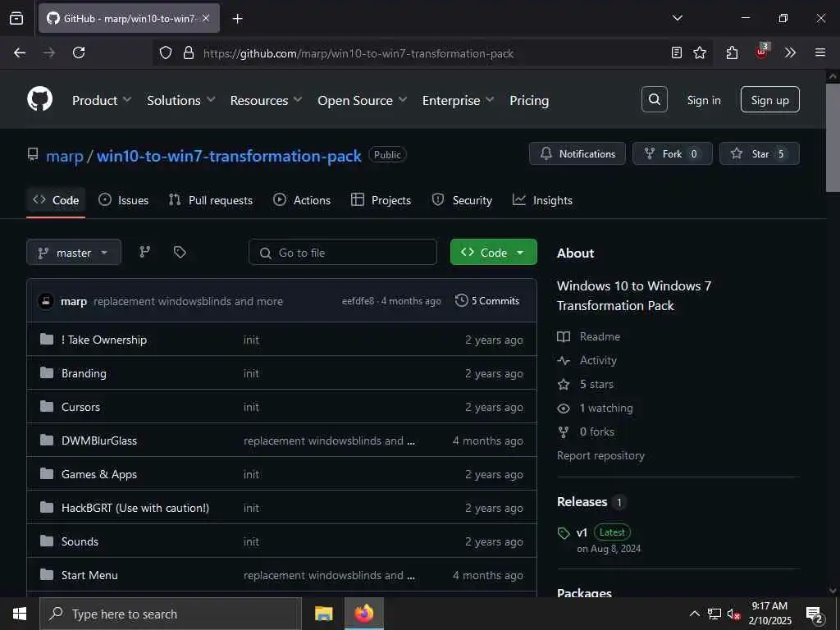Open File Explorer from the taskbar
This screenshot has width=840, height=630.
323,614
